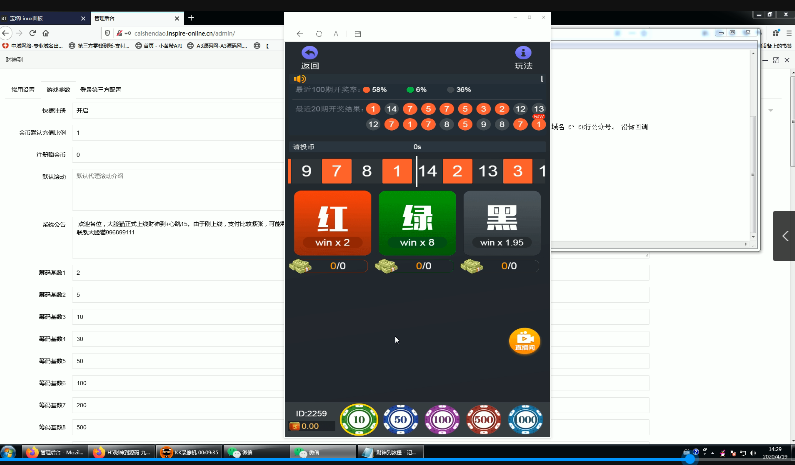This screenshot has height=465, width=795.
Task: Select the purple 100 chip
Action: 442,420
